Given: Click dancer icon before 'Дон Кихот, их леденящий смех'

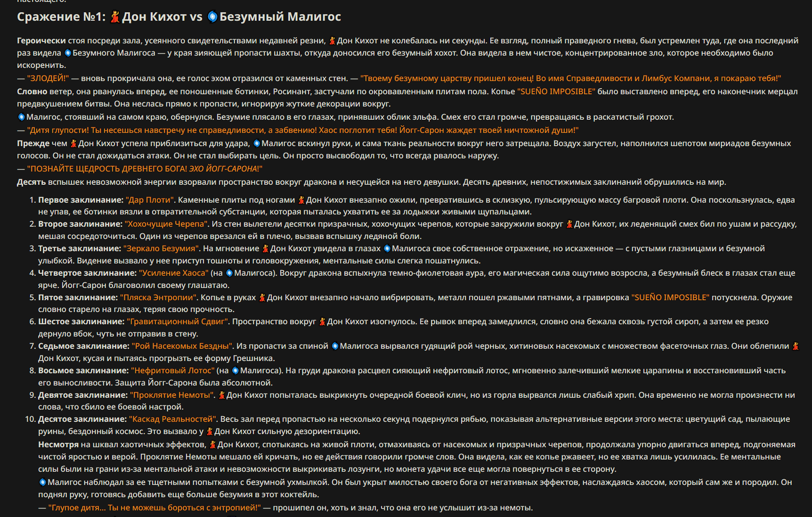Looking at the screenshot, I should tap(569, 224).
